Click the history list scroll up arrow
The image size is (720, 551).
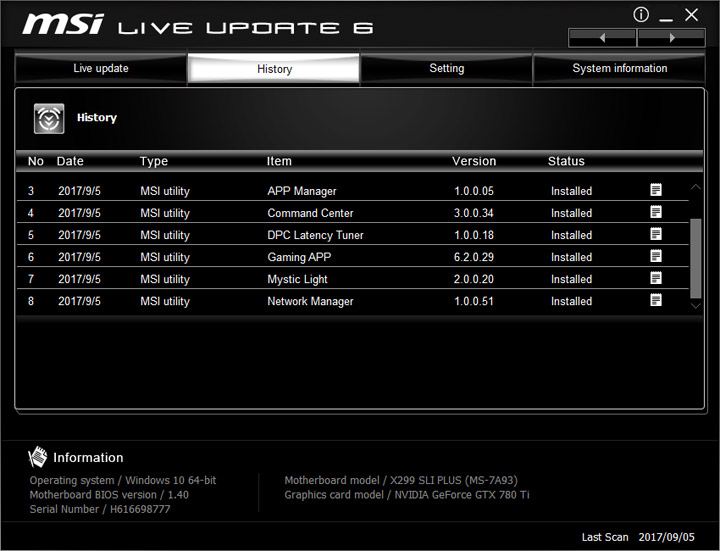[x=696, y=187]
